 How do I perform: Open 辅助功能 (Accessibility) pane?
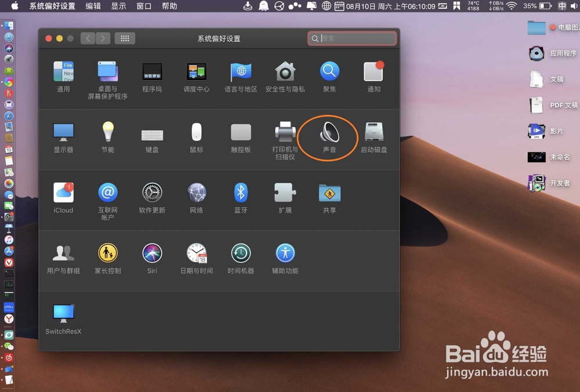coord(285,259)
